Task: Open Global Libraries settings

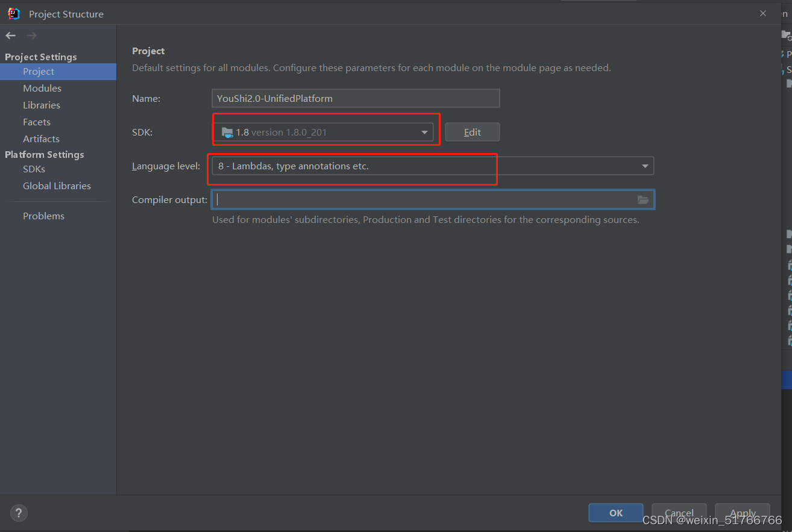Action: pos(57,186)
